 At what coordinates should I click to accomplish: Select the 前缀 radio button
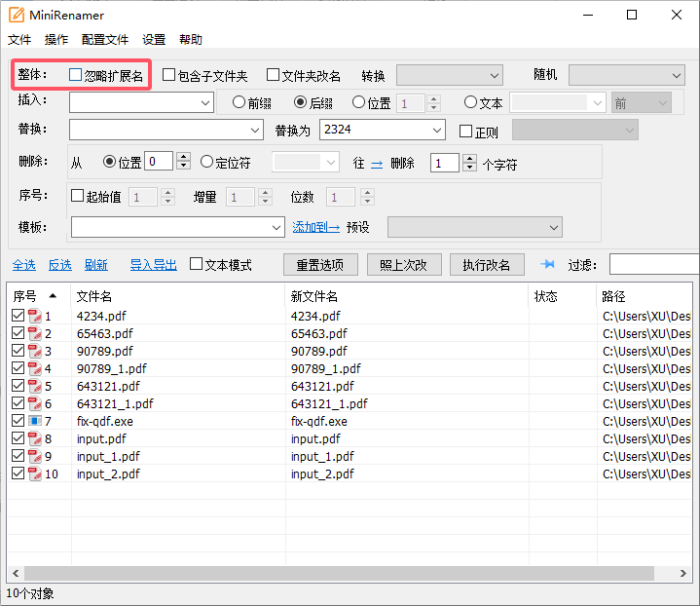(x=239, y=102)
